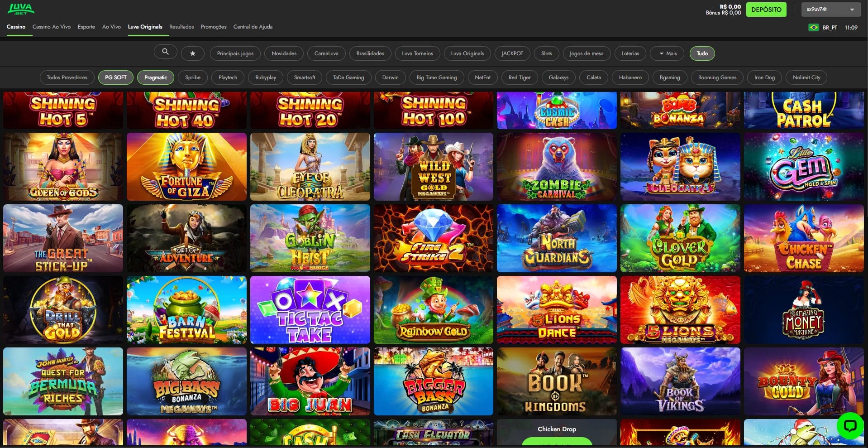
Task: Select Todos Provedores filter
Action: coord(67,77)
